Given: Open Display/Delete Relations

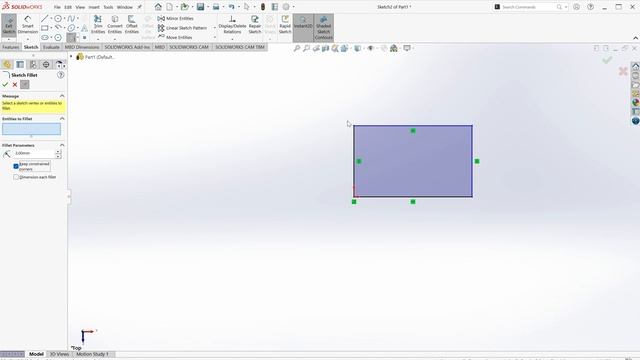Looking at the screenshot, I should tap(232, 25).
